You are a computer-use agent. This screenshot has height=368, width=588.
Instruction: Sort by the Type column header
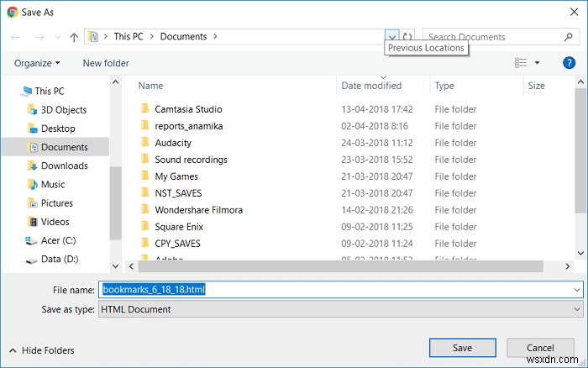444,86
